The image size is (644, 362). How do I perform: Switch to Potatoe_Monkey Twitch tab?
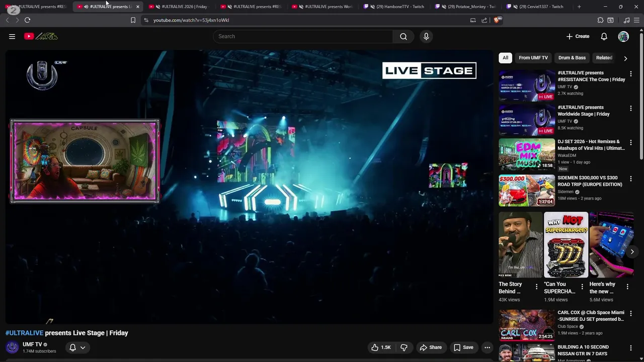[x=465, y=7]
